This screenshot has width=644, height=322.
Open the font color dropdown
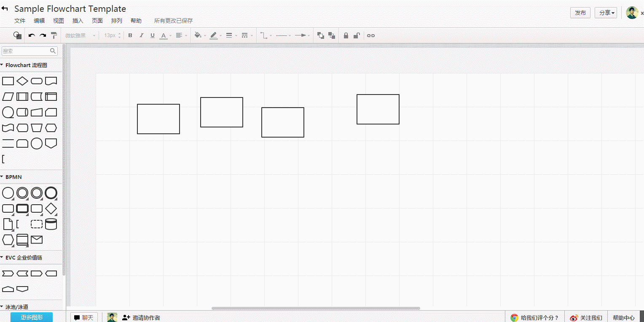tap(166, 35)
